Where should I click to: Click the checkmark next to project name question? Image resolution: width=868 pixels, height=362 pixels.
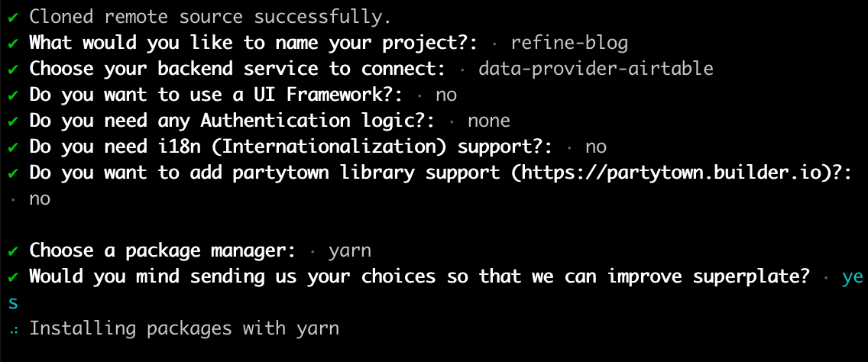[14, 44]
